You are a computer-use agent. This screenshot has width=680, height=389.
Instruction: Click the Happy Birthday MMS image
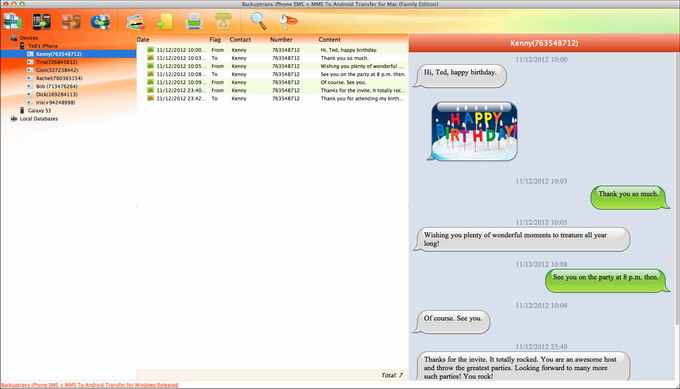tap(473, 131)
